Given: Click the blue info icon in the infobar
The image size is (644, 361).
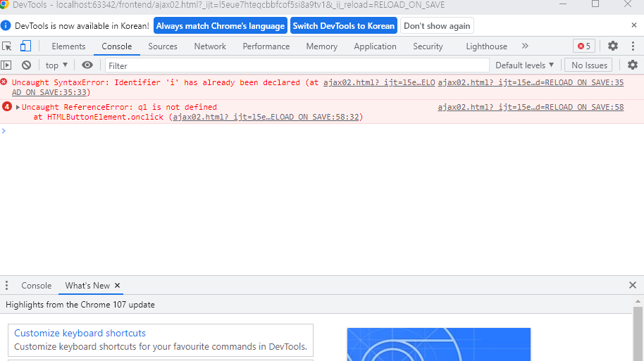Looking at the screenshot, I should point(6,25).
